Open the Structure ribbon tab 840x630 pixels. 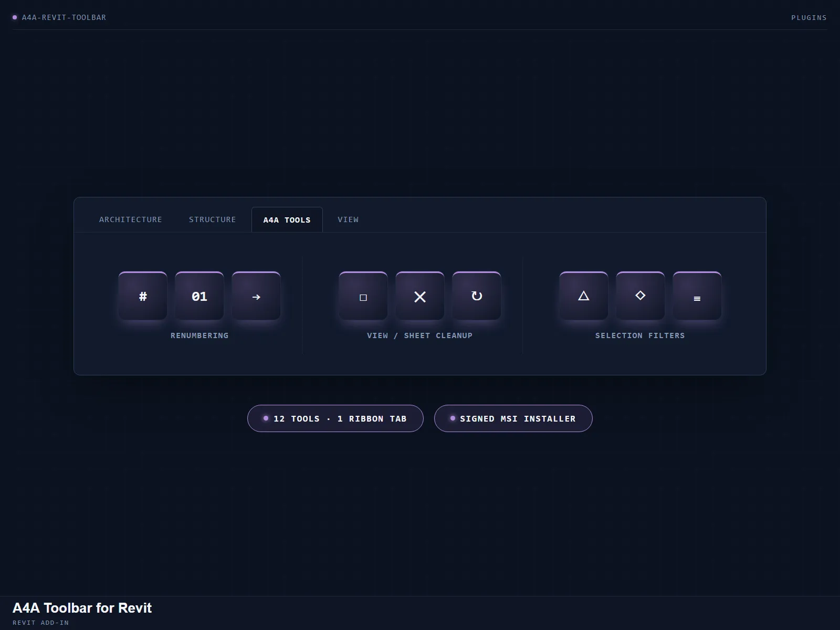213,219
